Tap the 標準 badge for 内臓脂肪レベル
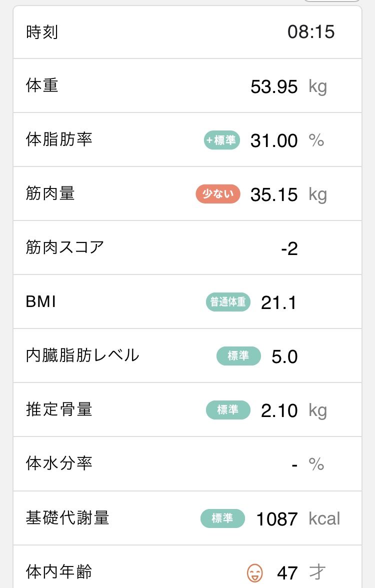Viewport: 375px width, 588px height. (x=238, y=356)
